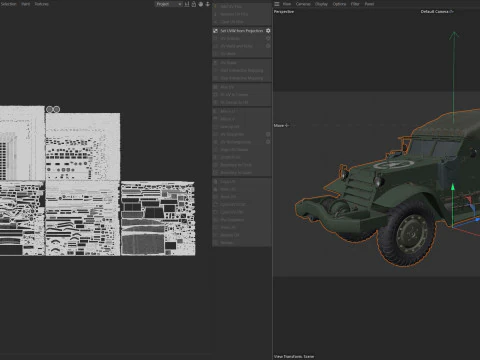Click the Boundary to Circle command
The width and height of the screenshot is (480, 360).
click(242, 165)
